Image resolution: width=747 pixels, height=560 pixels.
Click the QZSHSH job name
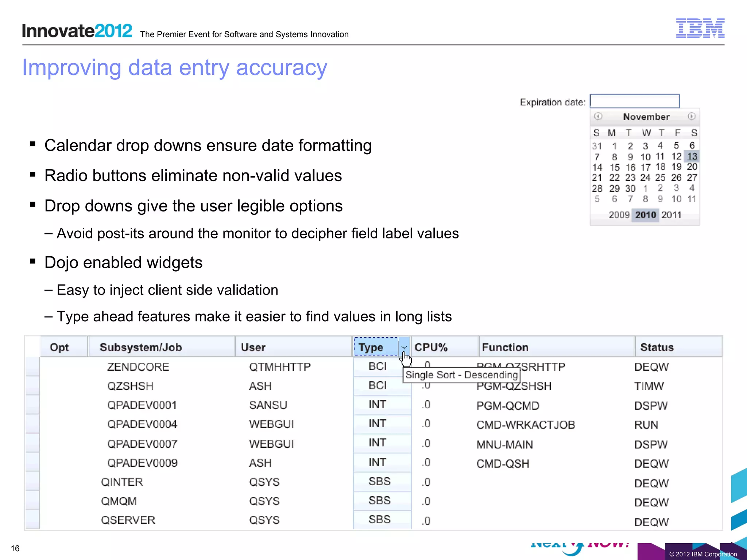click(x=130, y=386)
